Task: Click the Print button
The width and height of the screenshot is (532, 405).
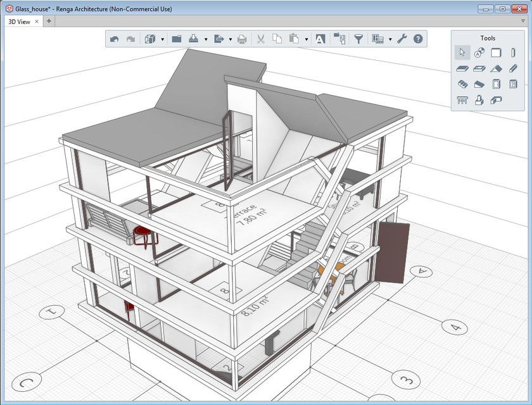Action: point(241,39)
